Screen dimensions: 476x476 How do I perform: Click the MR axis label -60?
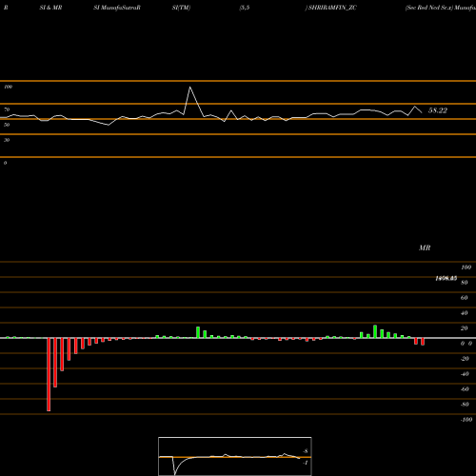tap(465, 389)
